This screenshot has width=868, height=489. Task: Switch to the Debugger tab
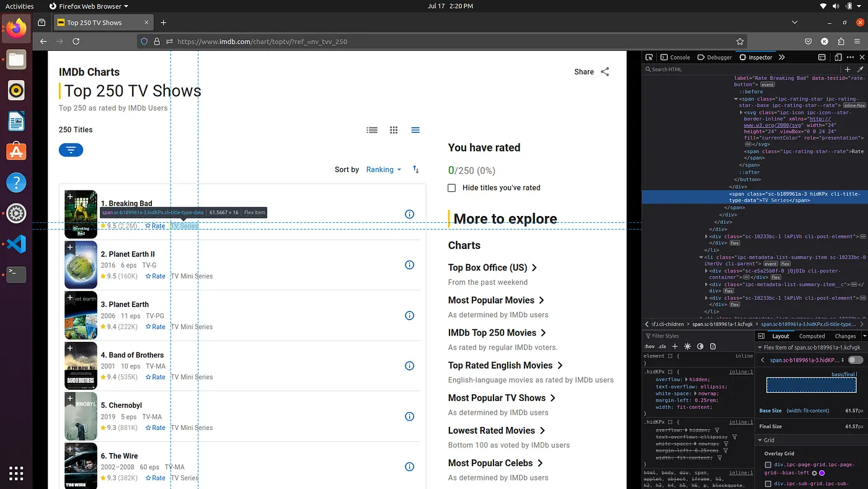(715, 57)
